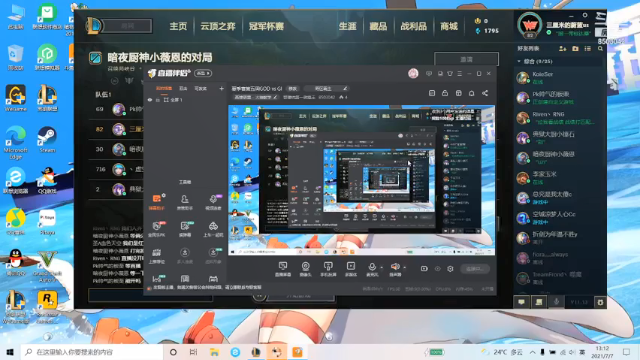Screen dimensions: 640x360
Task: Open the chat icon below friends list
Action: pos(521,302)
